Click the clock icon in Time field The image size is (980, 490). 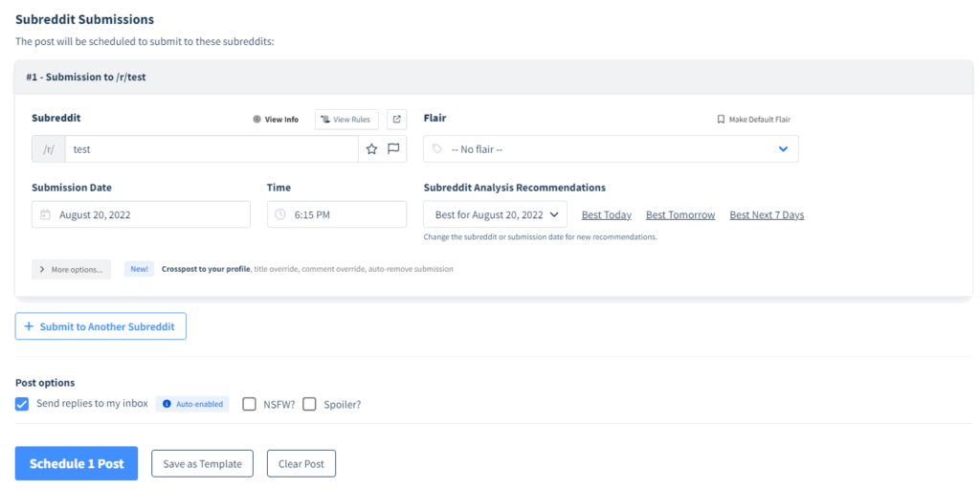tap(280, 214)
